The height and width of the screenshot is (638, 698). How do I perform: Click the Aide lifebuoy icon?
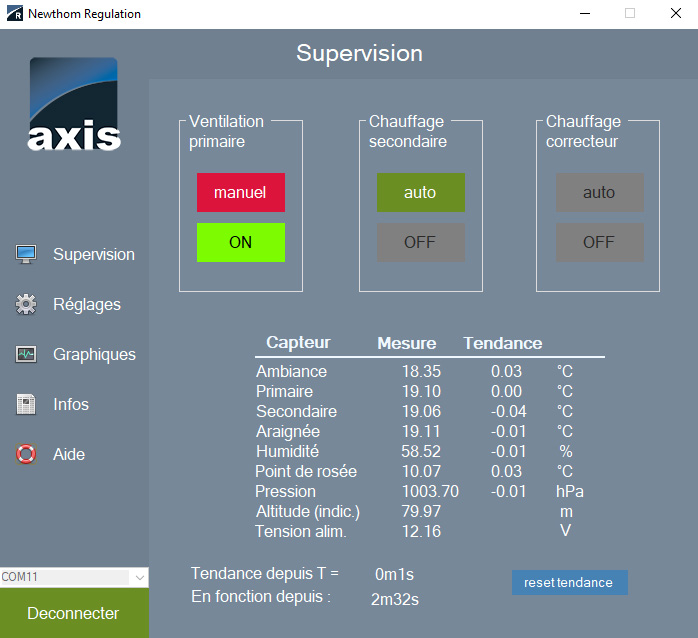pyautogui.click(x=26, y=454)
